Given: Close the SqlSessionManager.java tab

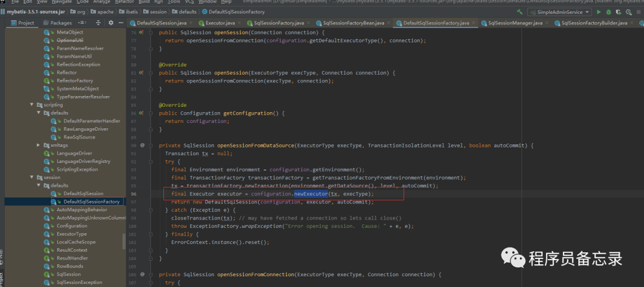Looking at the screenshot, I should tap(548, 23).
